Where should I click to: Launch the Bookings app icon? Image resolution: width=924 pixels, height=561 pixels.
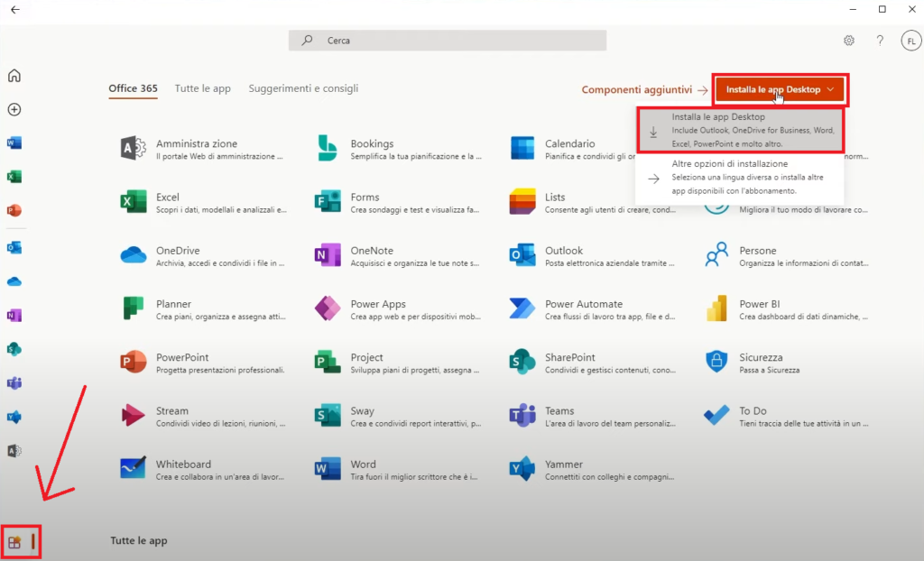(327, 148)
